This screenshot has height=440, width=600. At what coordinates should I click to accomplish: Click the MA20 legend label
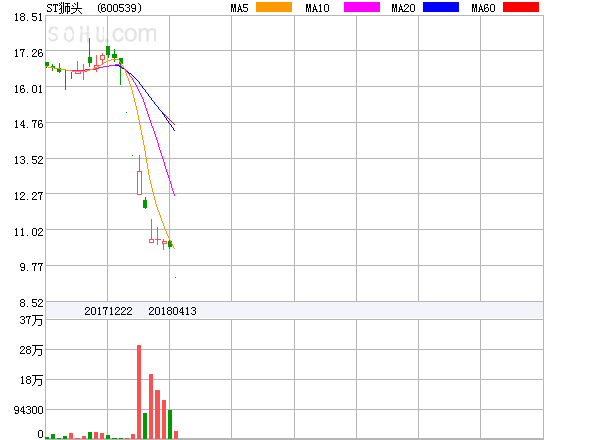coord(403,8)
